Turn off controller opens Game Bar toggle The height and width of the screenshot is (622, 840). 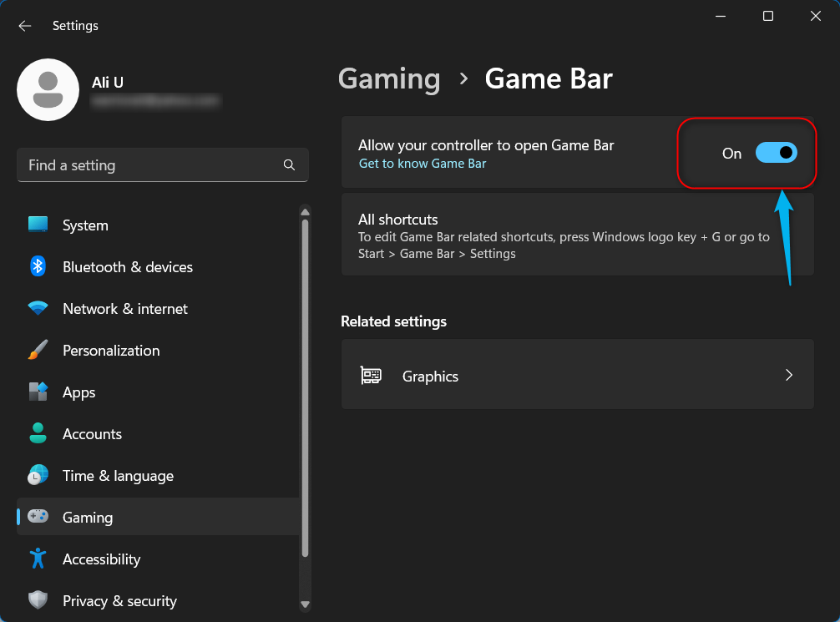pyautogui.click(x=776, y=153)
